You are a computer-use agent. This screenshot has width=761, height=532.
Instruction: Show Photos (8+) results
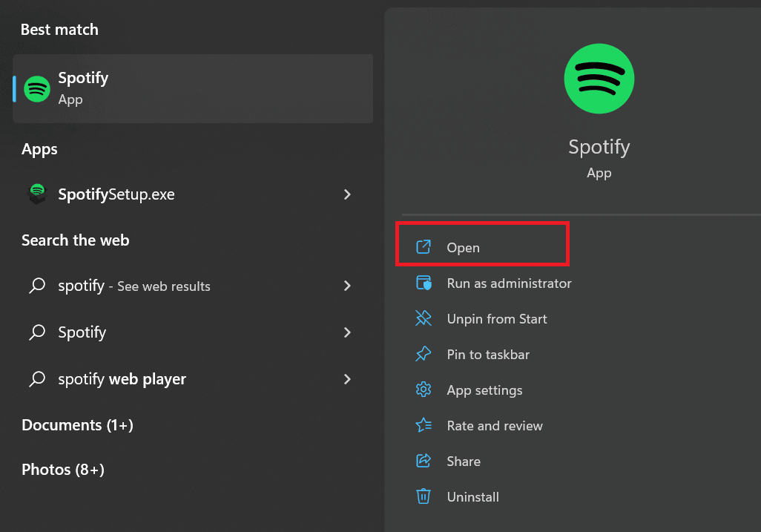click(63, 470)
